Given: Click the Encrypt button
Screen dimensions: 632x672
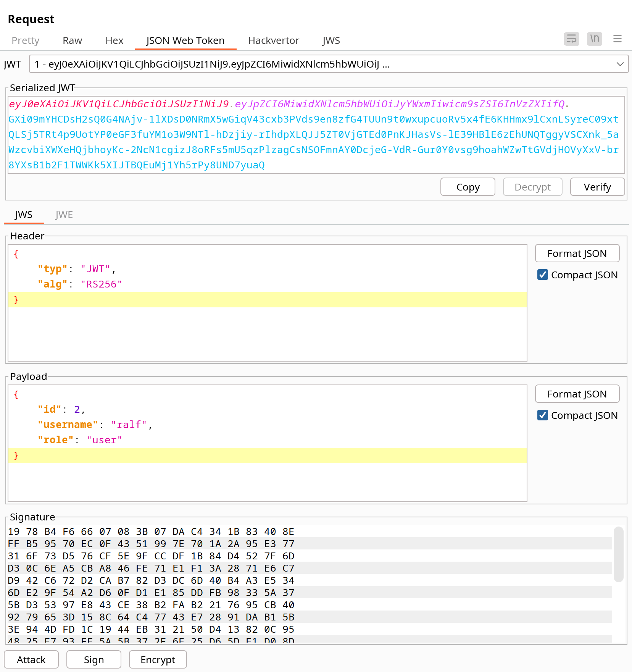Looking at the screenshot, I should click(x=158, y=660).
